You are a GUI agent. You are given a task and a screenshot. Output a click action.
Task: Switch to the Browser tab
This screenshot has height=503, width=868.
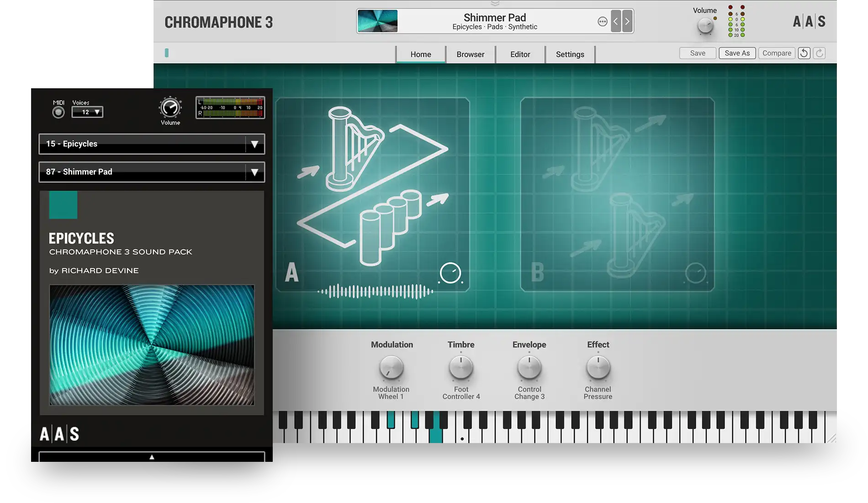(x=470, y=54)
